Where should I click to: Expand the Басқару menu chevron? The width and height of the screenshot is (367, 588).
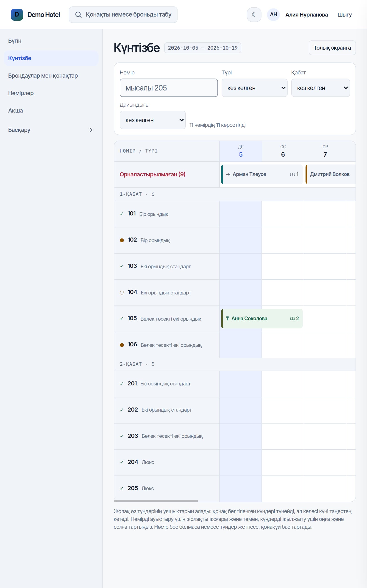coord(91,130)
